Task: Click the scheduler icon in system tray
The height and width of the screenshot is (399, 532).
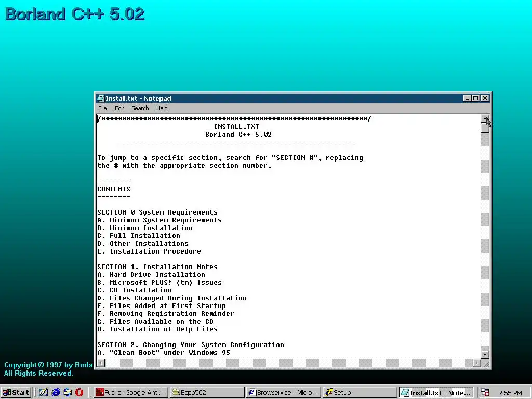Action: pos(485,393)
